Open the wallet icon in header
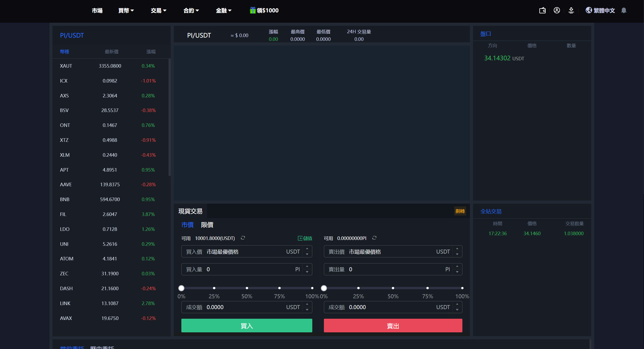644x349 pixels. click(542, 10)
